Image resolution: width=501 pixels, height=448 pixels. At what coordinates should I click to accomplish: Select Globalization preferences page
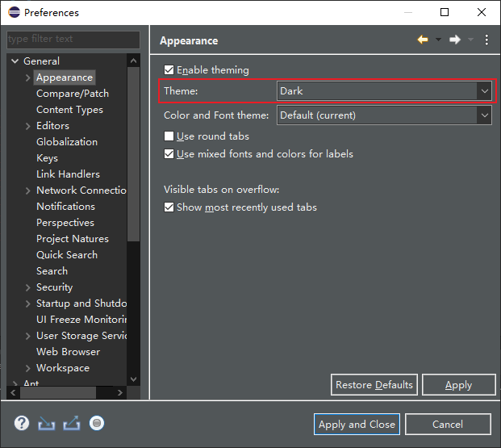67,141
